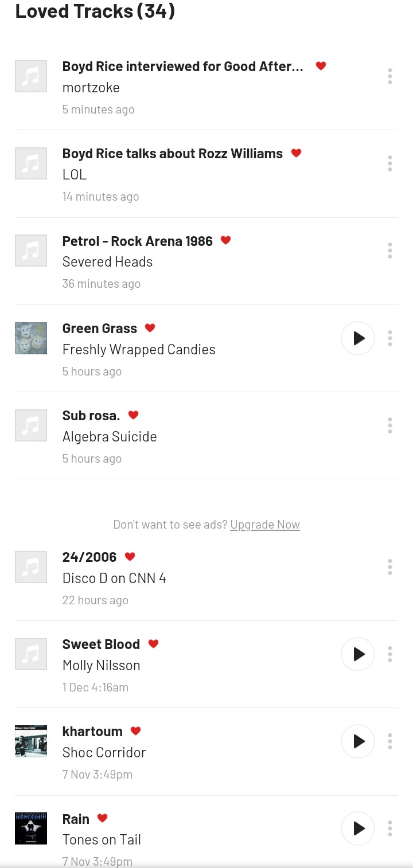Click the placeholder music note icon for Sweet Blood
The height and width of the screenshot is (868, 413).
coord(31,654)
